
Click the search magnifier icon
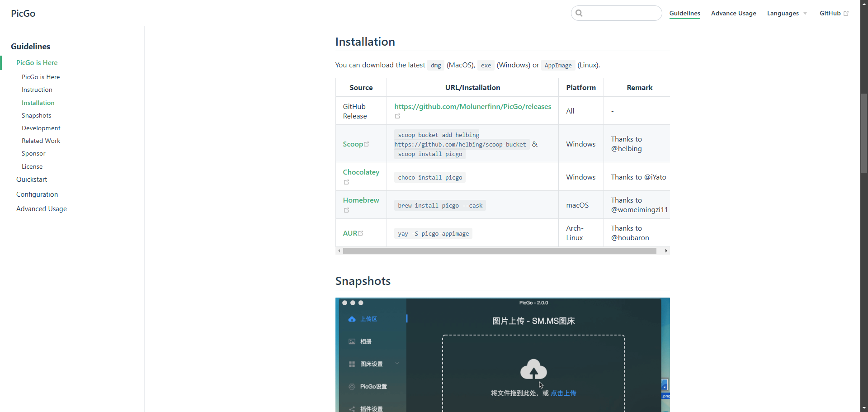[579, 13]
